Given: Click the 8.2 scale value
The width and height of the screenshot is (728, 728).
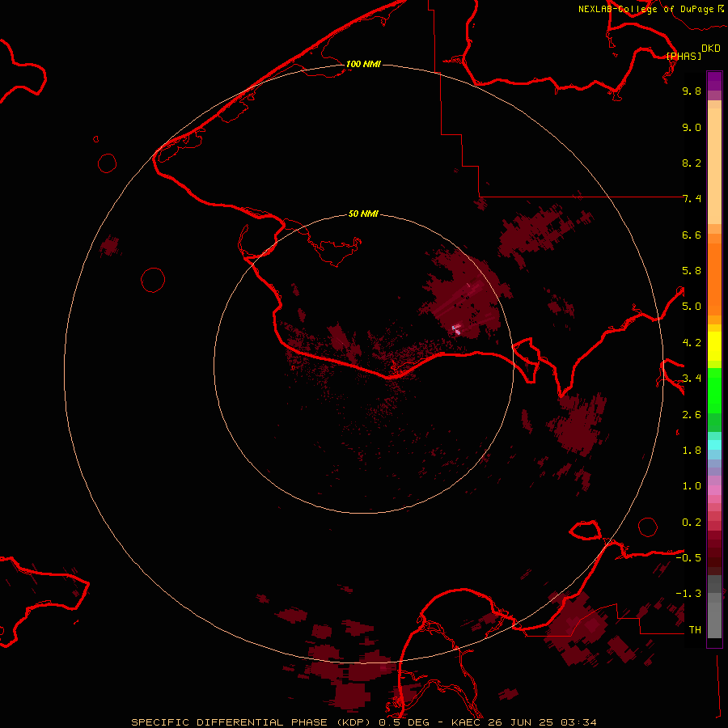Looking at the screenshot, I should [692, 163].
